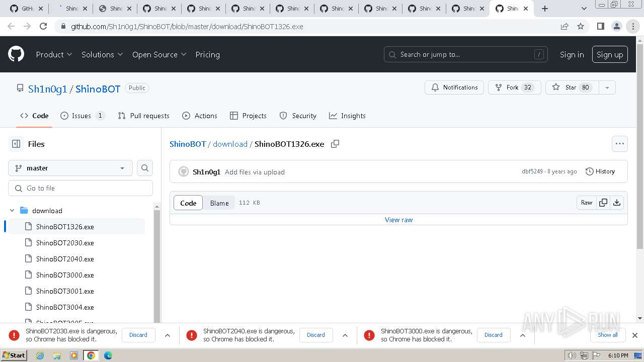The height and width of the screenshot is (362, 644).
Task: Click the Raw button
Action: [587, 203]
